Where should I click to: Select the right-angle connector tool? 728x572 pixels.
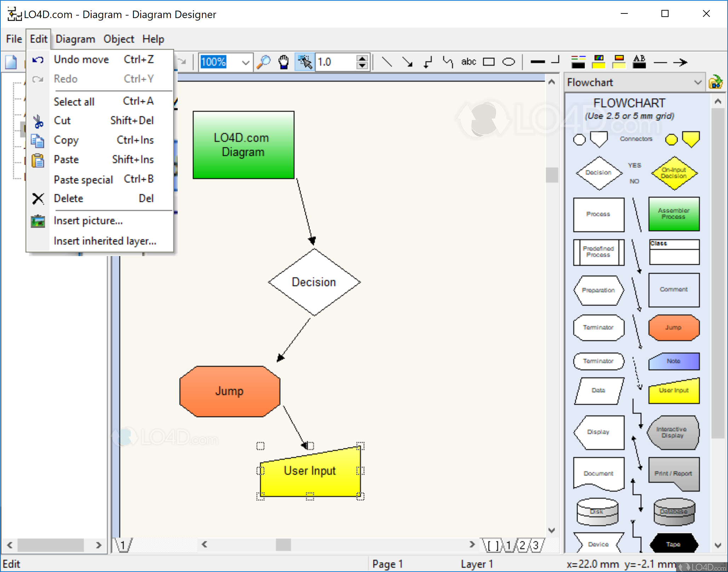428,62
